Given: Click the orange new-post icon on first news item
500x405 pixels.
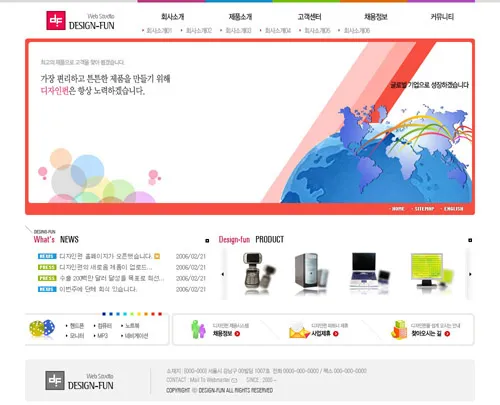Looking at the screenshot, I should pyautogui.click(x=157, y=256).
